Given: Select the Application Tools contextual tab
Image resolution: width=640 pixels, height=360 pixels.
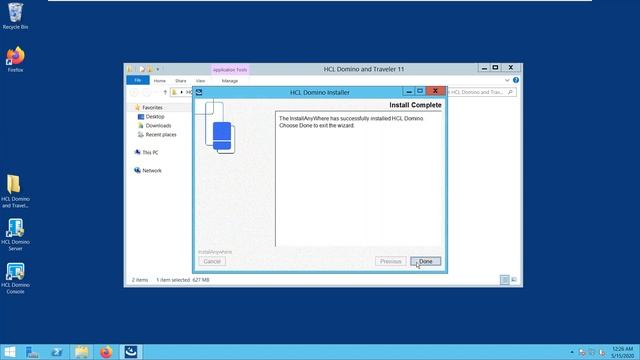Looking at the screenshot, I should coord(230,70).
